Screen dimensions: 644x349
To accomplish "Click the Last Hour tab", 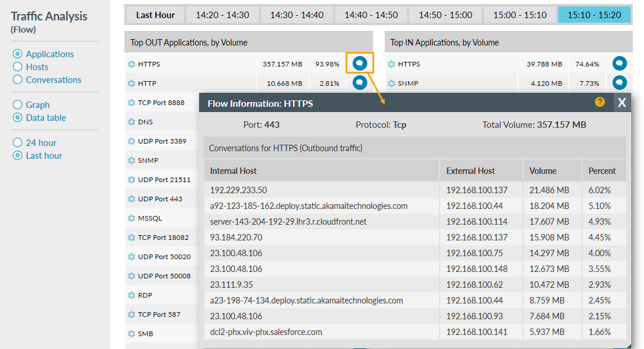I will 155,15.
